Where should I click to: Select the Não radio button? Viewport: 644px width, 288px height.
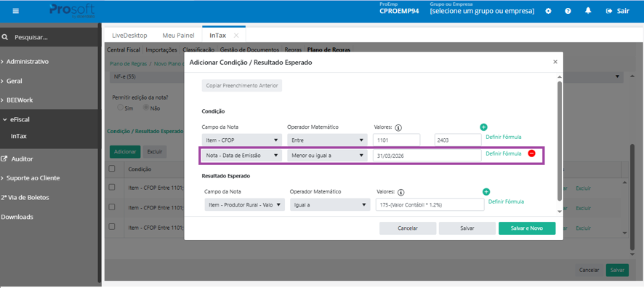tap(146, 108)
